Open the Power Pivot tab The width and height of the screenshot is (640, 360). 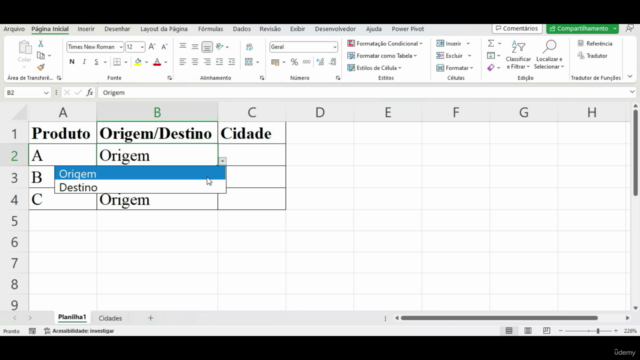pos(408,29)
